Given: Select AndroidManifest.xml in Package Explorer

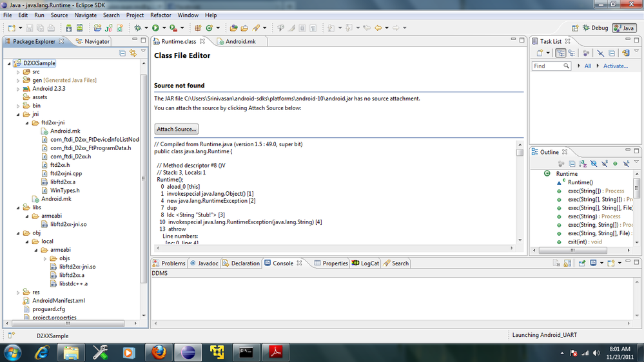Looking at the screenshot, I should (58, 301).
